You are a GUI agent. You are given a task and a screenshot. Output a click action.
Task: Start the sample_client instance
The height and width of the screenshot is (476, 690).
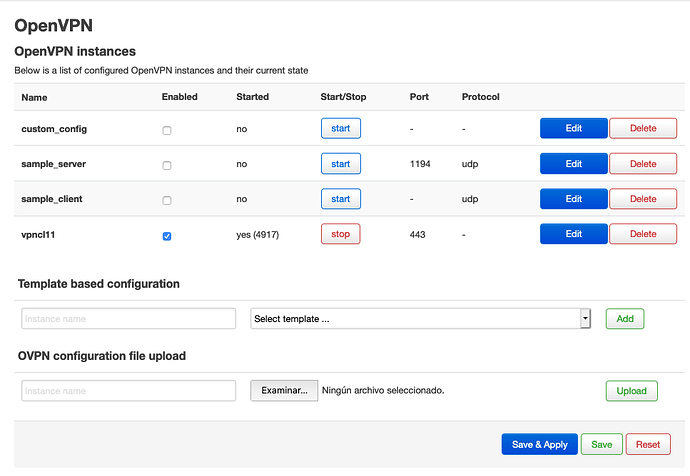341,199
